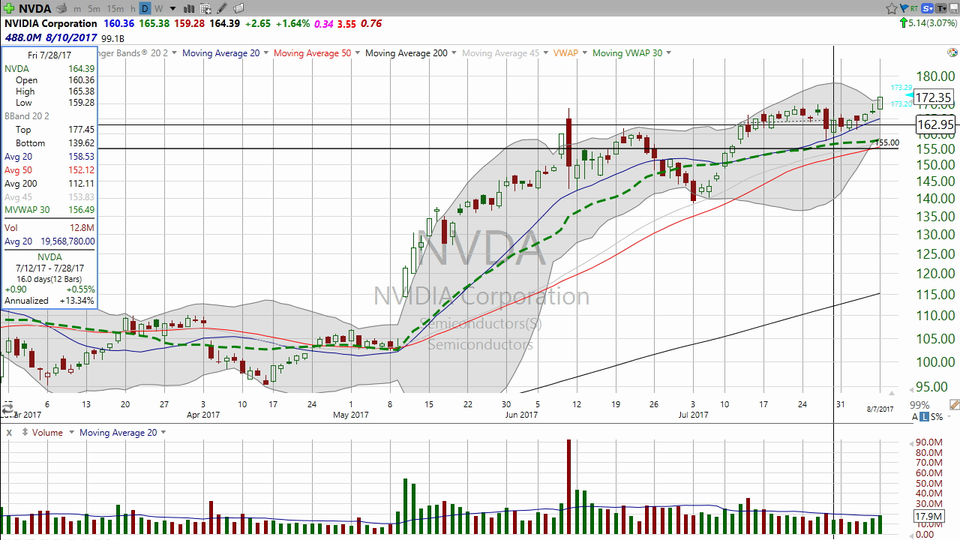Click the Moving Average 50 indicator label
This screenshot has height=540, width=960.
312,53
